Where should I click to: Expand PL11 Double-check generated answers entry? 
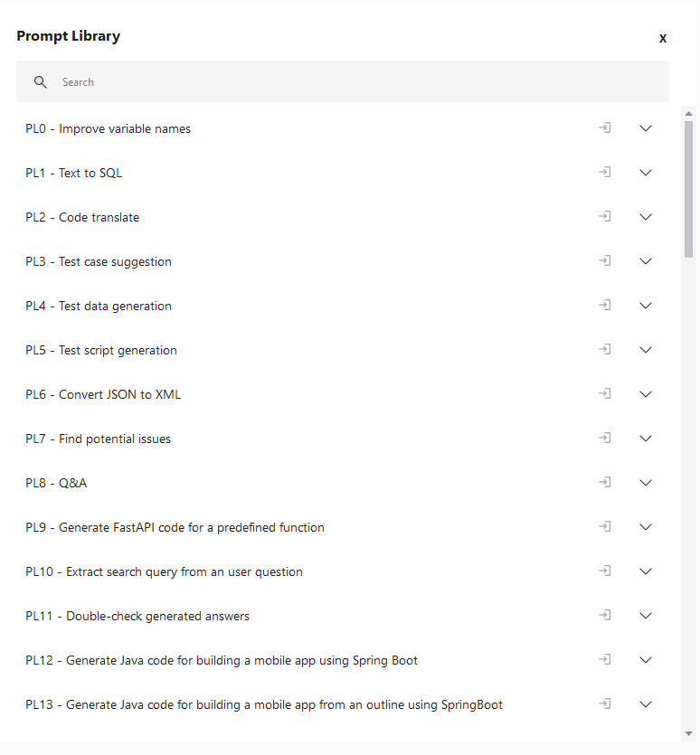point(646,616)
